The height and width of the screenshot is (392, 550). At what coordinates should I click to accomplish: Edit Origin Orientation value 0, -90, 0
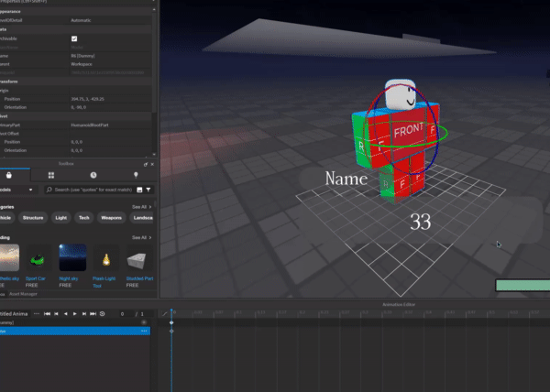pyautogui.click(x=79, y=107)
